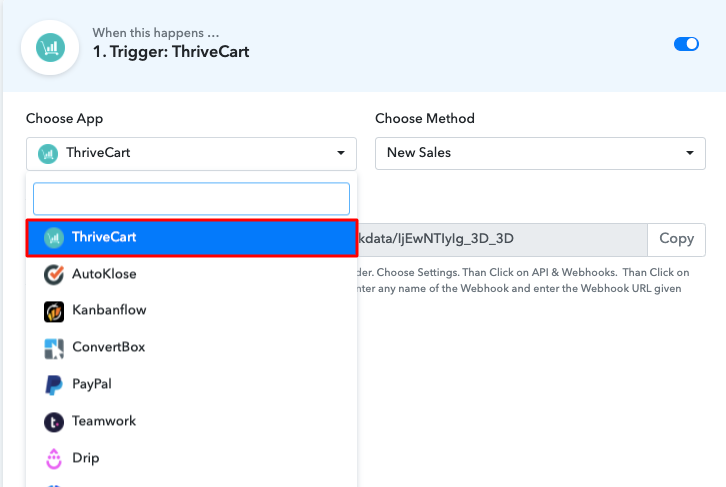Click the Drip smiley icon
The height and width of the screenshot is (487, 726).
[54, 459]
